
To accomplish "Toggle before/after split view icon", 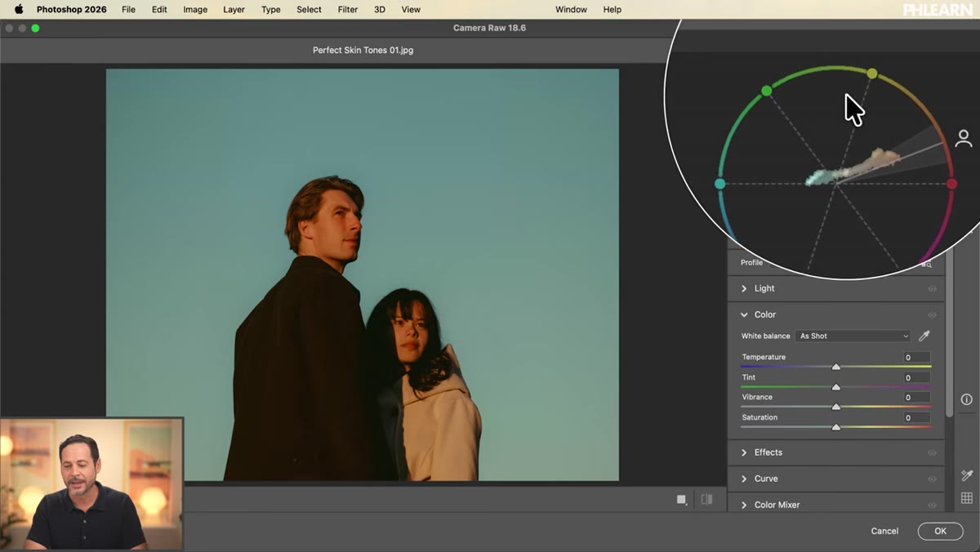I will coord(706,500).
